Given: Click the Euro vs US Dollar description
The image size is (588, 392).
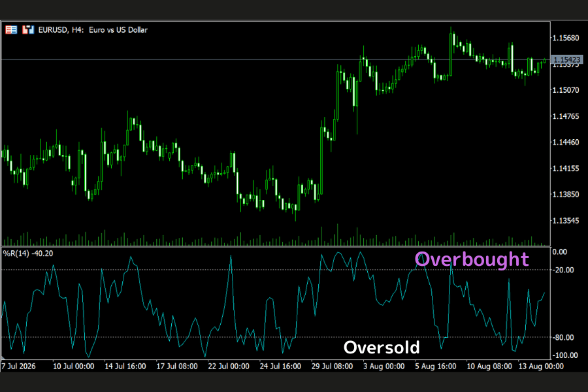Looking at the screenshot, I should click(x=118, y=30).
